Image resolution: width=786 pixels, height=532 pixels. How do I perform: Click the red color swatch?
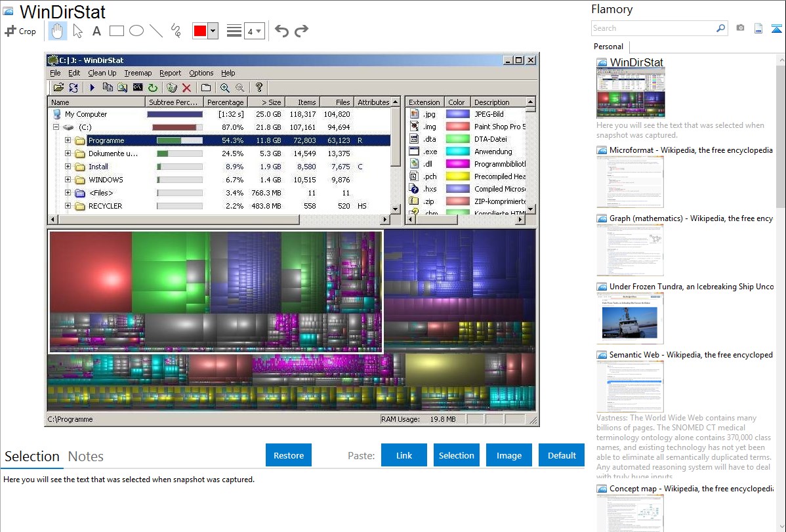point(200,31)
